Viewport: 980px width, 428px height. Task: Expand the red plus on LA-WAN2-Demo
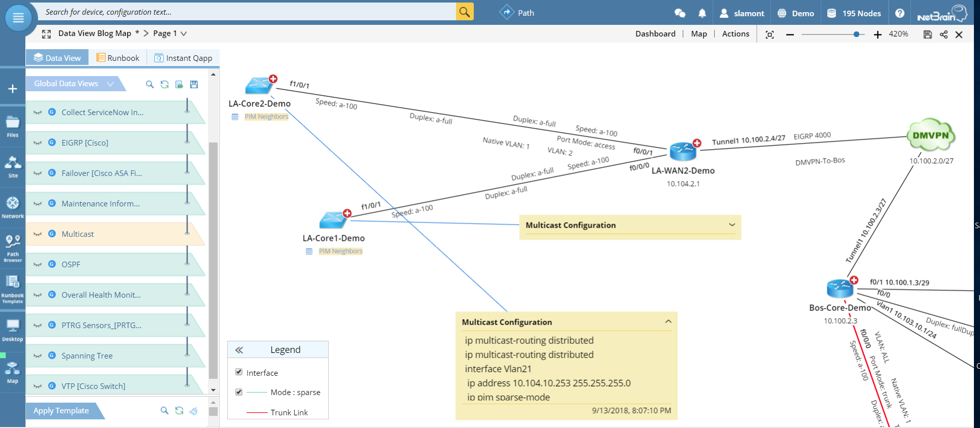(697, 143)
